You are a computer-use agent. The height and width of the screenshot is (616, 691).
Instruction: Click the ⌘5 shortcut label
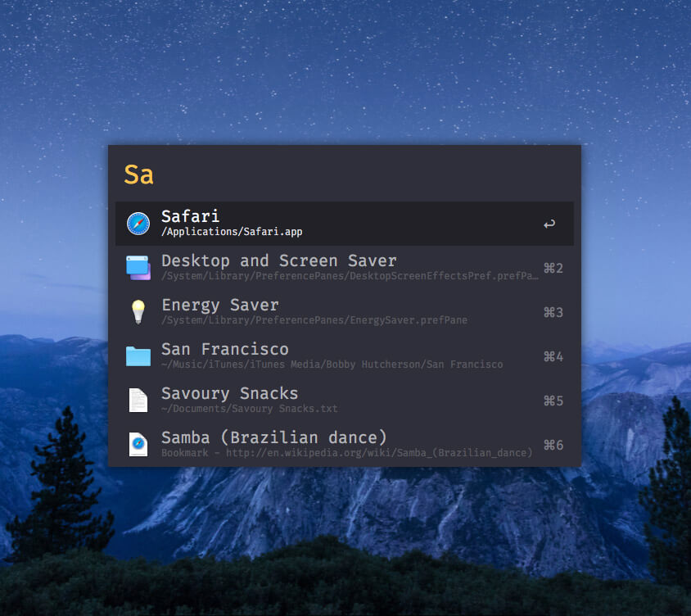pos(553,401)
